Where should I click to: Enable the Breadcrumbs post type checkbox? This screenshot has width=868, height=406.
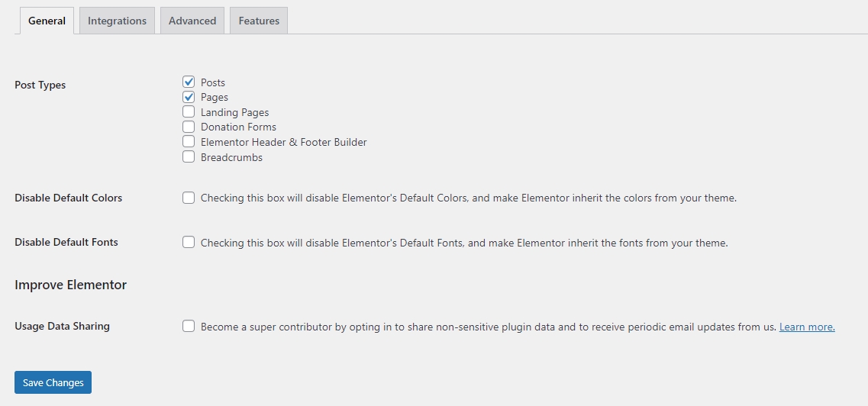pos(189,157)
